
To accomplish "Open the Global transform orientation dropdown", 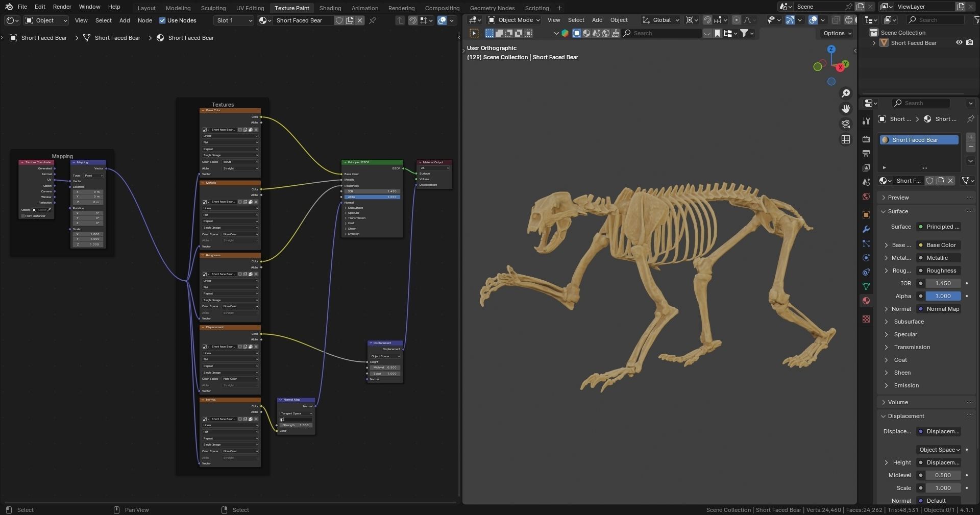I will coord(661,20).
